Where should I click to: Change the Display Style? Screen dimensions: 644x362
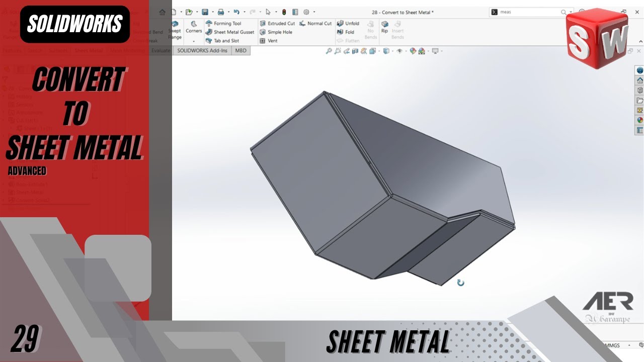(386, 51)
